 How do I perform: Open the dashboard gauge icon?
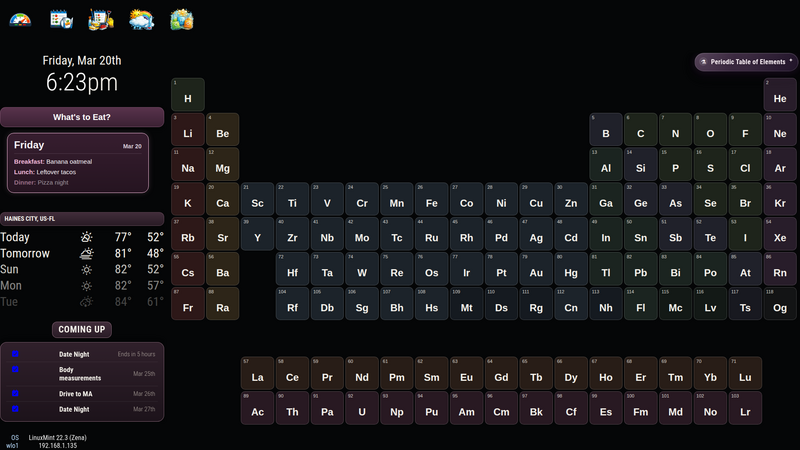[20, 20]
